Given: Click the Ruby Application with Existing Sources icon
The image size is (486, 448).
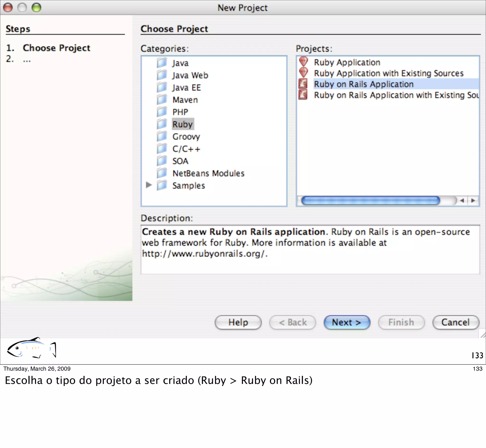Looking at the screenshot, I should [303, 73].
